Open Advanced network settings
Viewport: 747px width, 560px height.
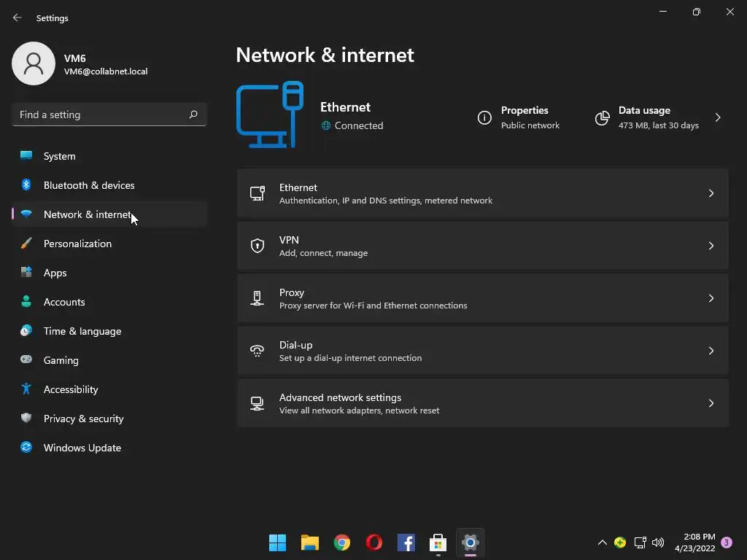pyautogui.click(x=482, y=403)
